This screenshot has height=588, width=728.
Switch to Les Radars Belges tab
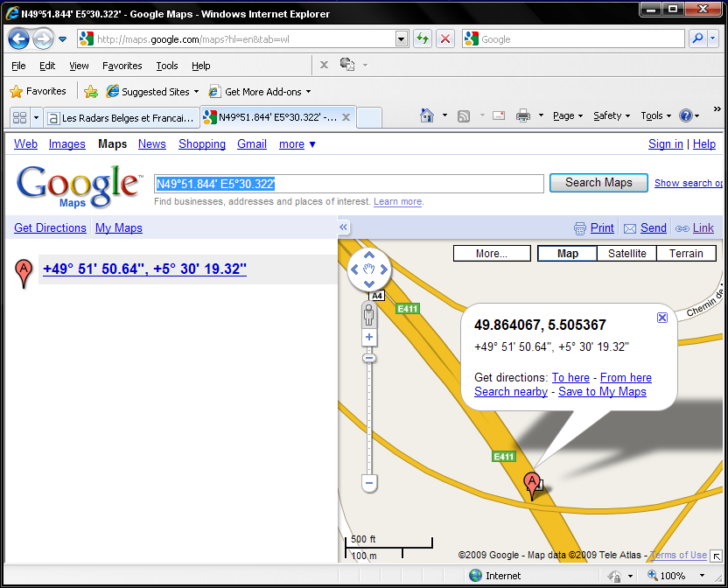(121, 117)
